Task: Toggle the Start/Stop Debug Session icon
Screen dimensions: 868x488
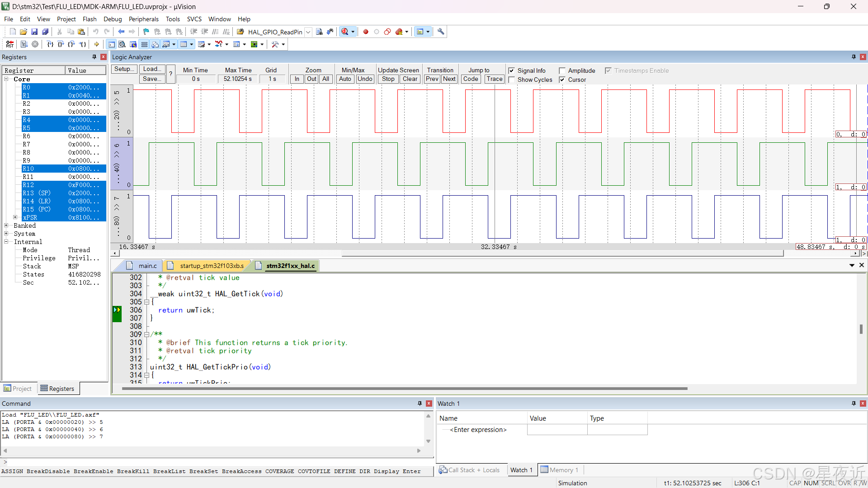Action: coord(345,32)
